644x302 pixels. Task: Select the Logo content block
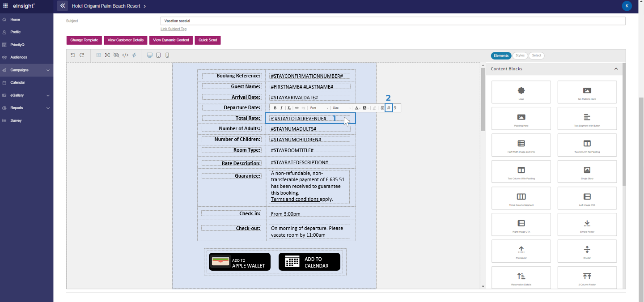[x=521, y=92]
